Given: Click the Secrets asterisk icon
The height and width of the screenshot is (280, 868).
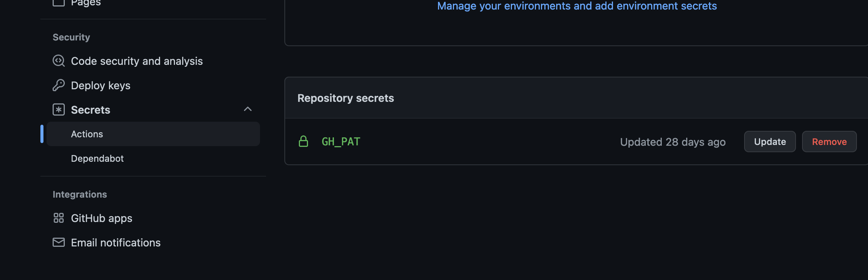Looking at the screenshot, I should click(58, 110).
